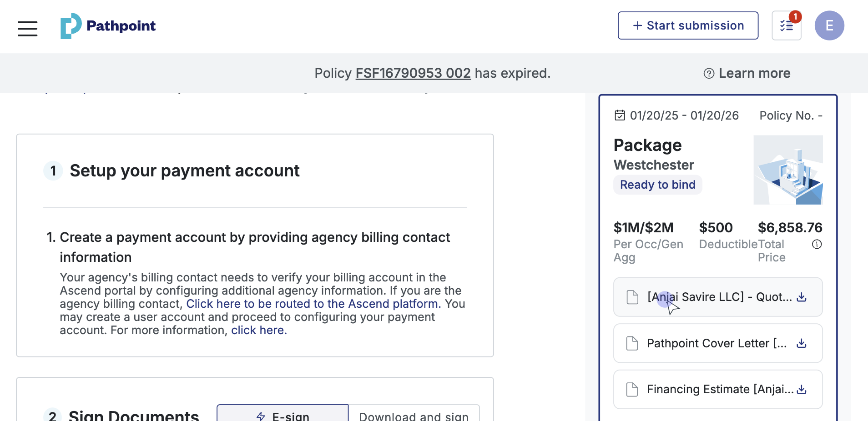Image resolution: width=868 pixels, height=421 pixels.
Task: Click the policy date range calendar icon
Action: (620, 115)
